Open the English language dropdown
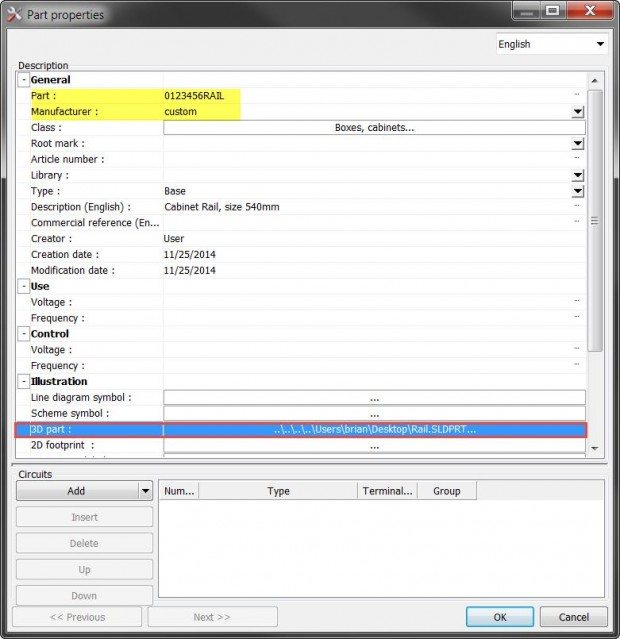620x639 pixels. coord(552,44)
